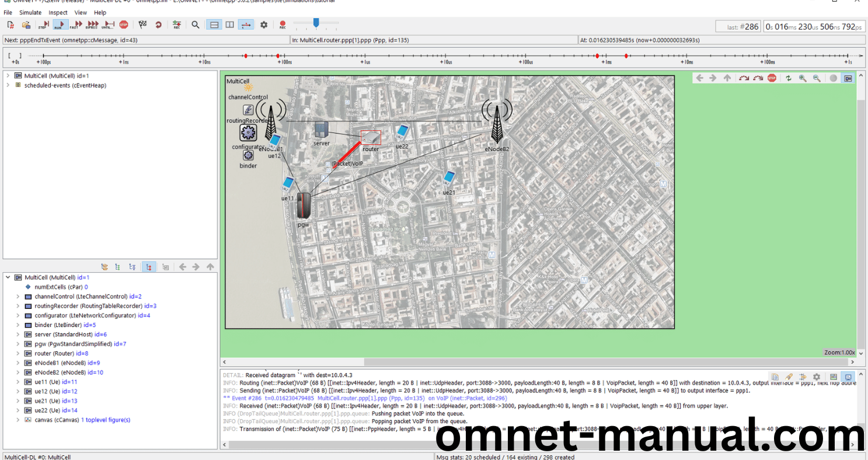Image resolution: width=868 pixels, height=460 pixels.
Task: Stop the simulation from the main toolbar
Action: [124, 25]
